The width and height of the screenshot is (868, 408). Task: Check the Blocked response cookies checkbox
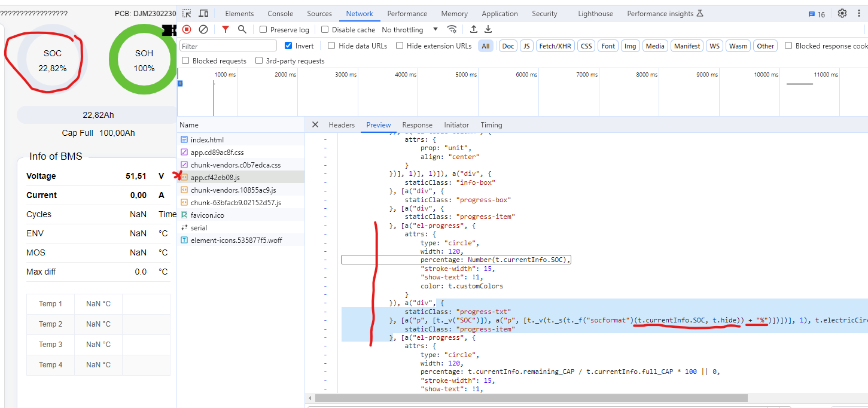(x=788, y=45)
